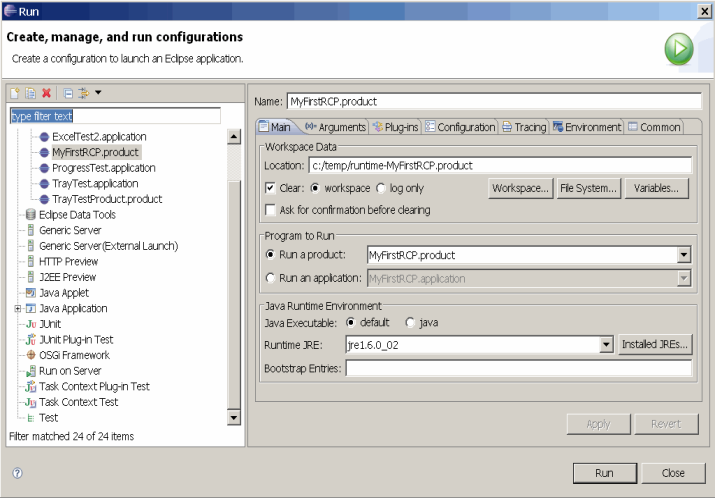
Task: Toggle the Clear checkbox
Action: click(270, 188)
